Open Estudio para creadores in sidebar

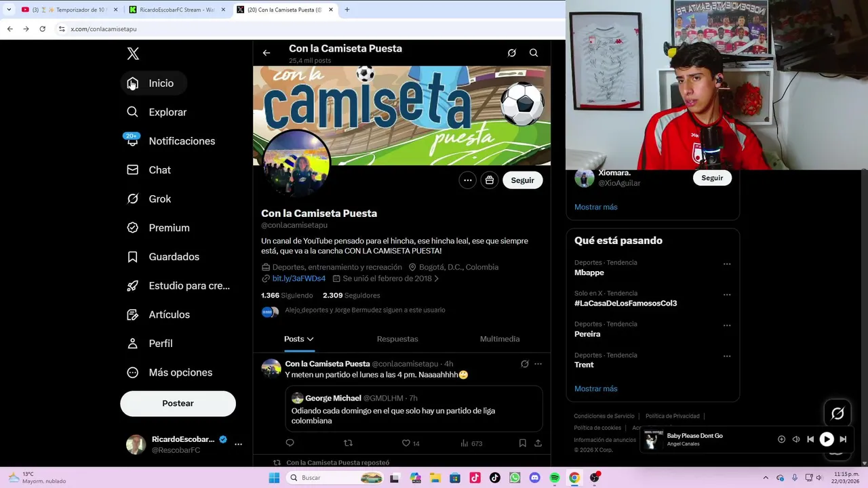[x=179, y=285]
